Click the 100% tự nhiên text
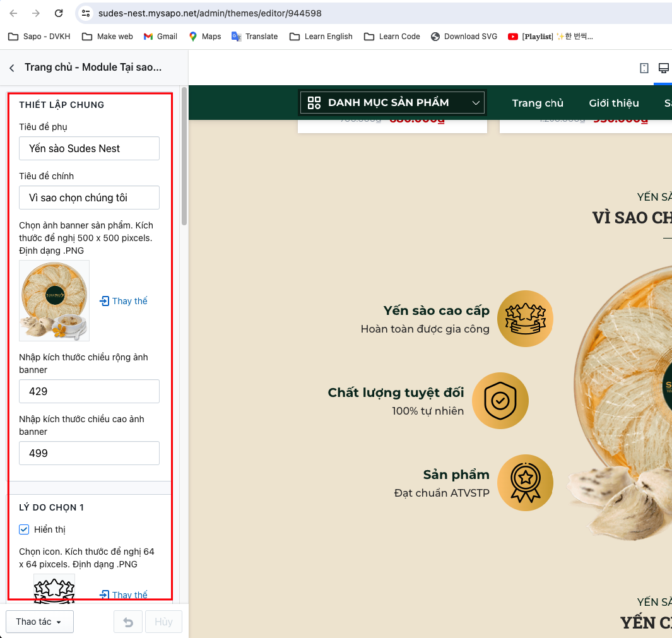Screen dimensions: 672x638 pos(428,411)
